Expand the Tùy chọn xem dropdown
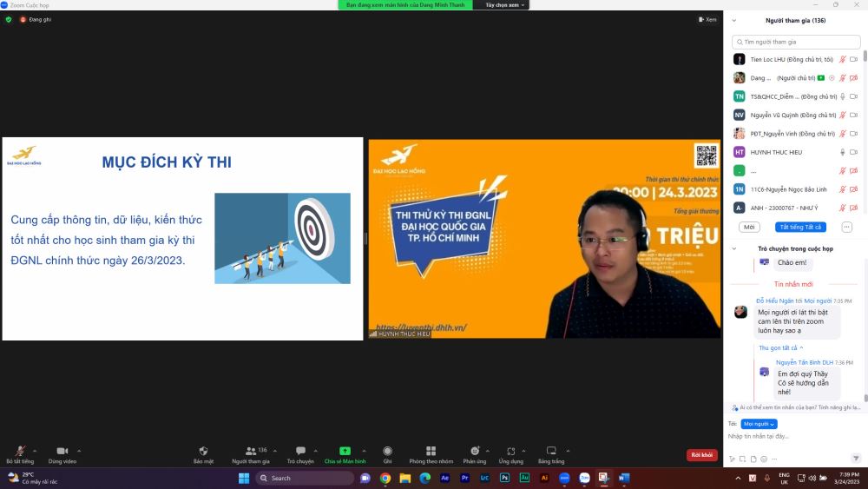 coord(505,4)
